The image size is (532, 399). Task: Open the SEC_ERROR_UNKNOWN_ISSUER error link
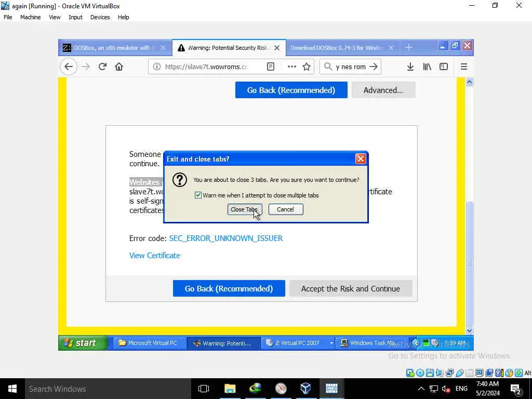pyautogui.click(x=226, y=238)
